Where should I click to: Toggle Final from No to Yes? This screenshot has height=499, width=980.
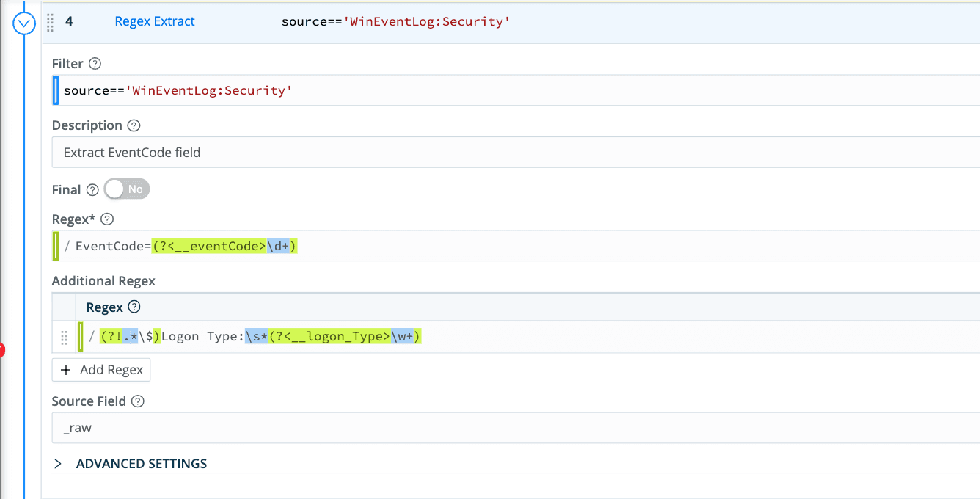pyautogui.click(x=126, y=189)
